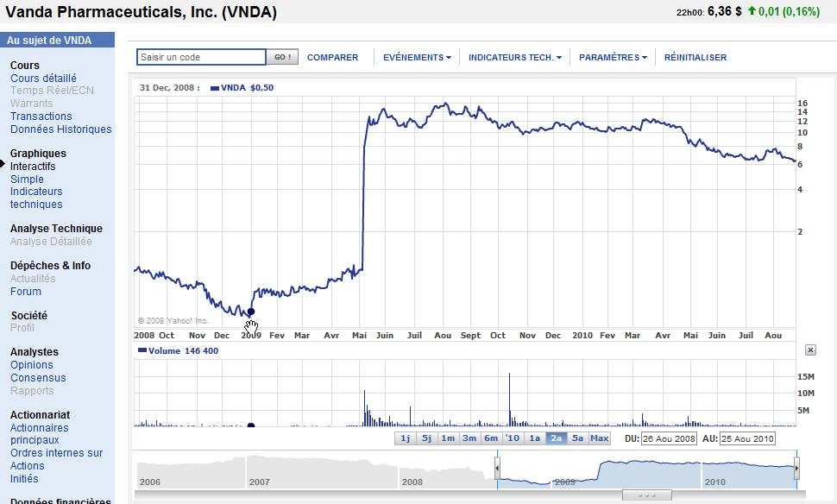Screen dimensions: 837x504
Task: Click the 2006 label in overview chart
Action: (x=150, y=482)
